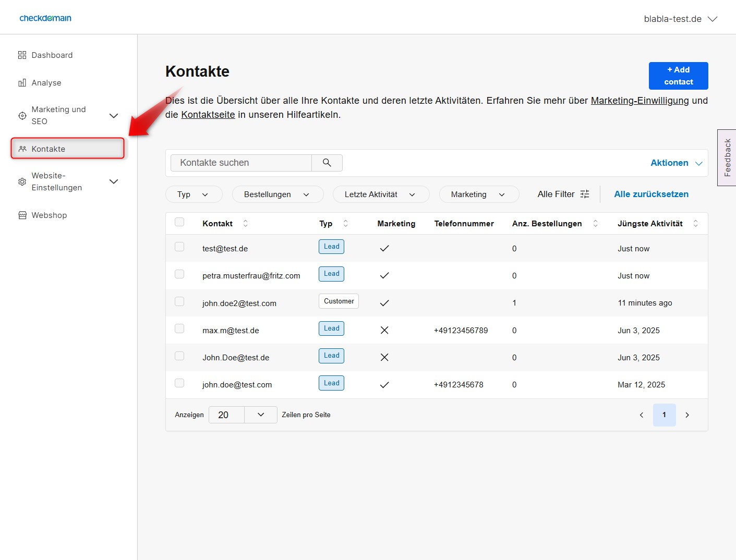Sort contacts by Kontakt column arrows
The height and width of the screenshot is (560, 736).
246,223
